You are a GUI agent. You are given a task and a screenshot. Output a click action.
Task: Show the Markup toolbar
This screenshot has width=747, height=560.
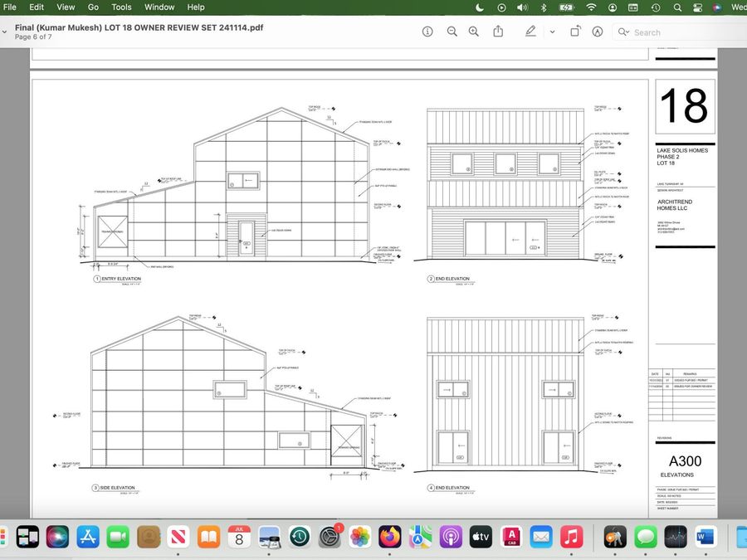pos(598,32)
